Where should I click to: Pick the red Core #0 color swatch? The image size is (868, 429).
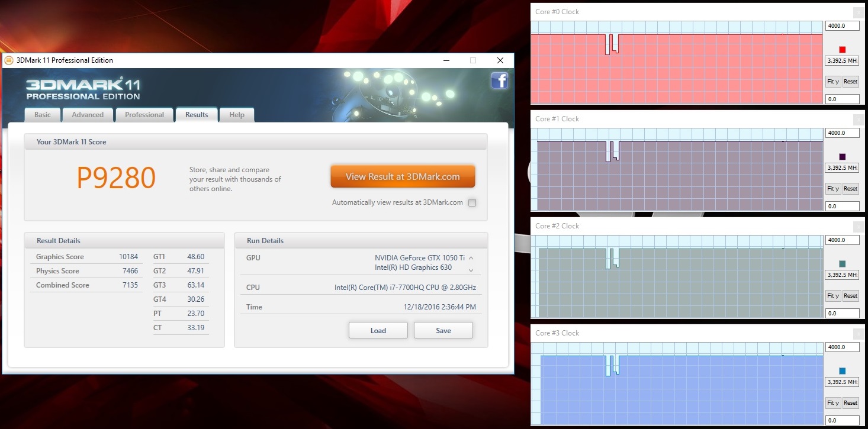[x=843, y=50]
